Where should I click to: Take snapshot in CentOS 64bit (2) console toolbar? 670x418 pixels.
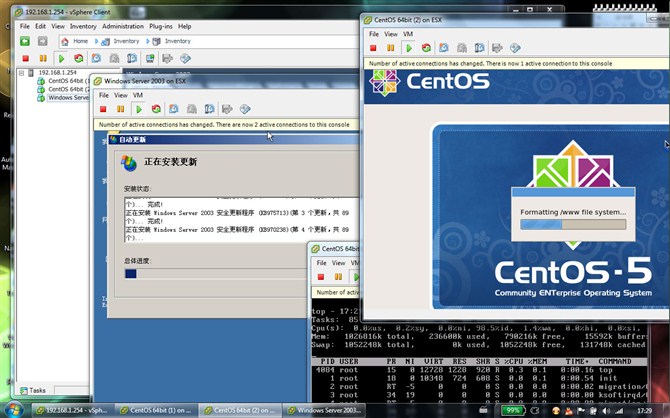pos(444,48)
